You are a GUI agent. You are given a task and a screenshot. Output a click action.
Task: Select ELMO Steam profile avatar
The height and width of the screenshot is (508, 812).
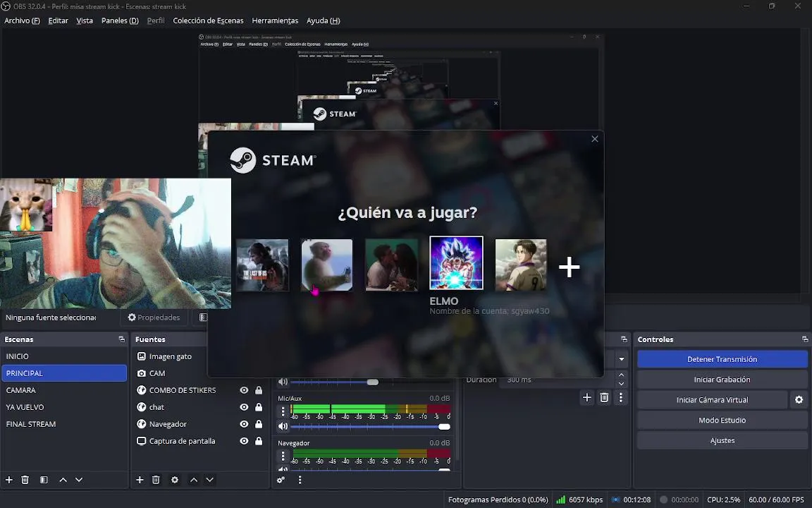(456, 262)
